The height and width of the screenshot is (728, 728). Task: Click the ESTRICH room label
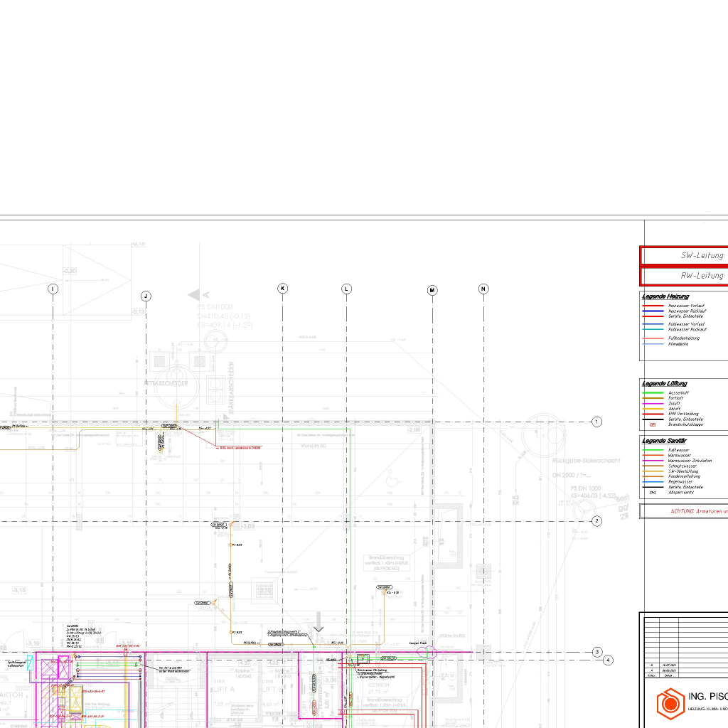(378, 685)
